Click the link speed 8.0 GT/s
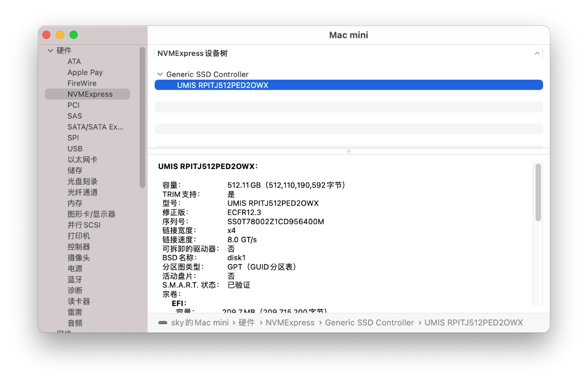Viewport: 588px width, 383px height. pyautogui.click(x=242, y=239)
